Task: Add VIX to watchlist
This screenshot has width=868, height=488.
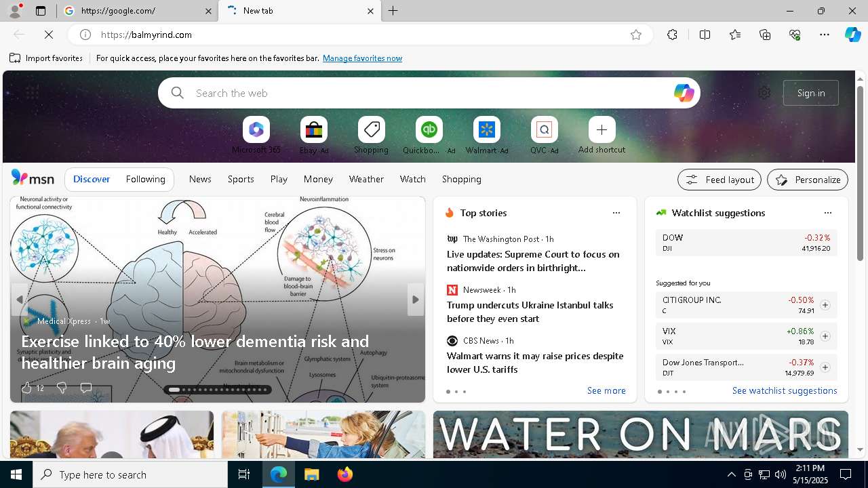Action: tap(825, 336)
